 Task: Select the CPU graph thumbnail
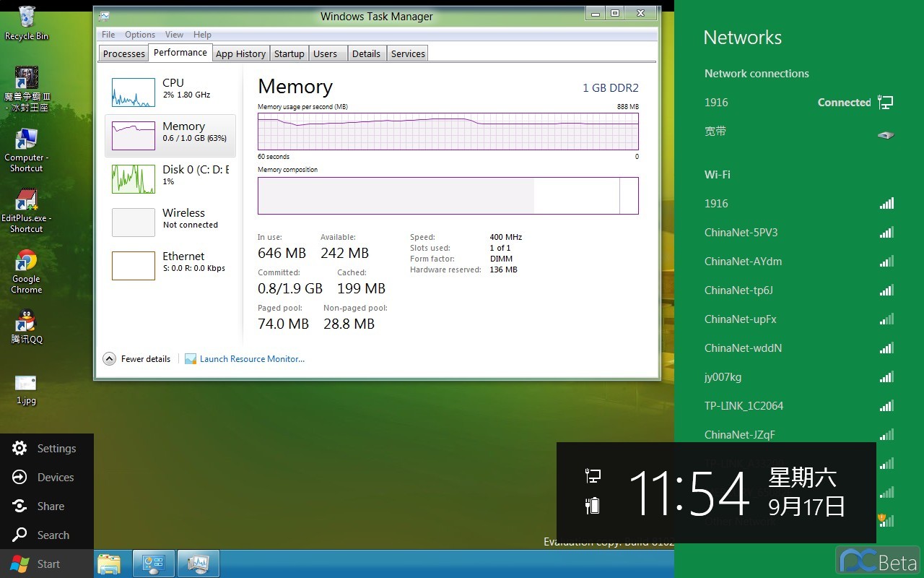pos(134,92)
